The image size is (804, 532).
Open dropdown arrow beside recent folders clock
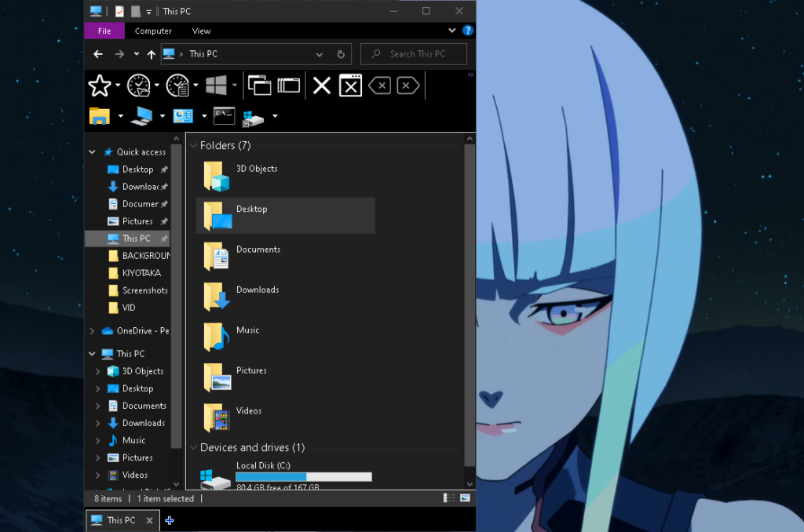point(157,85)
